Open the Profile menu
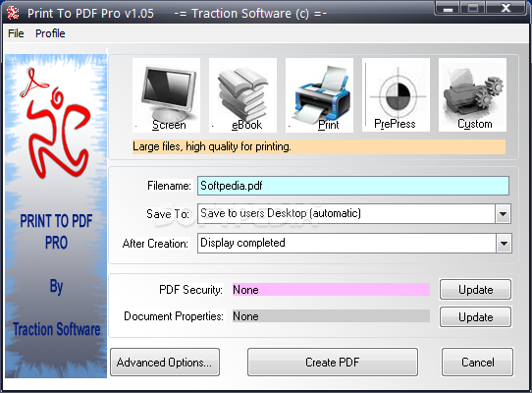The image size is (532, 393). (50, 33)
